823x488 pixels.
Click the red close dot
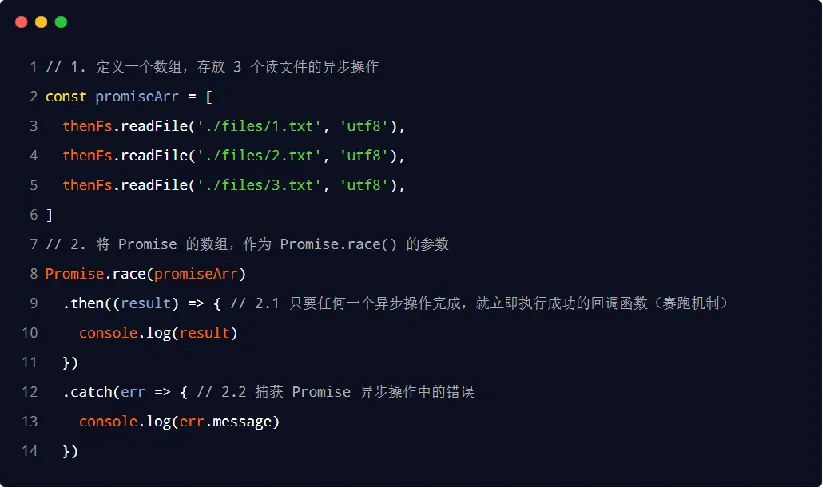[21, 21]
